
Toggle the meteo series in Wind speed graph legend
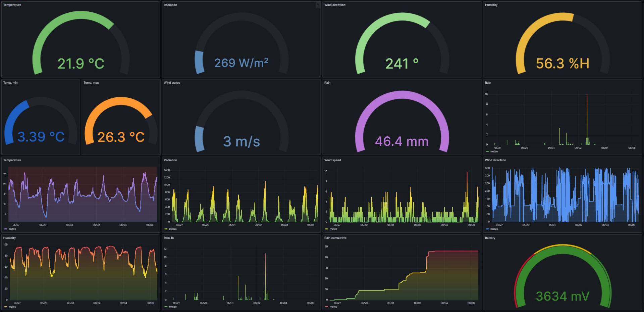point(333,229)
